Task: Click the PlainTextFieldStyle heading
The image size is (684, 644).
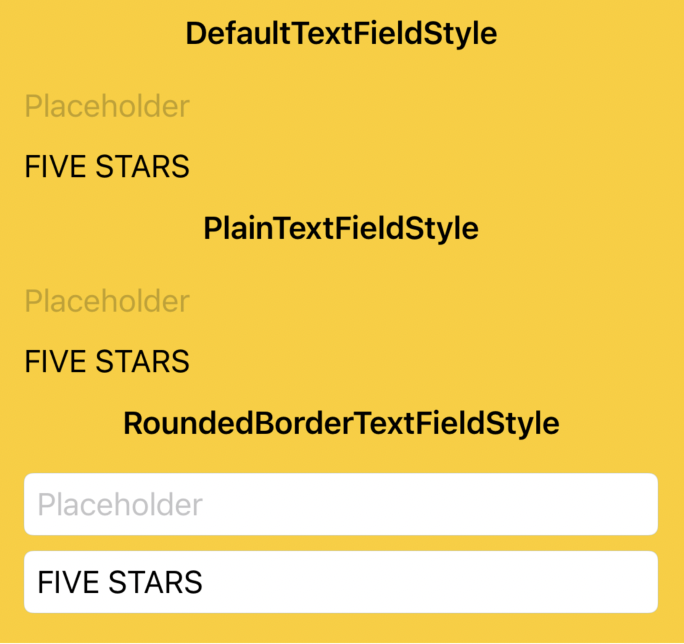Action: pos(341,229)
